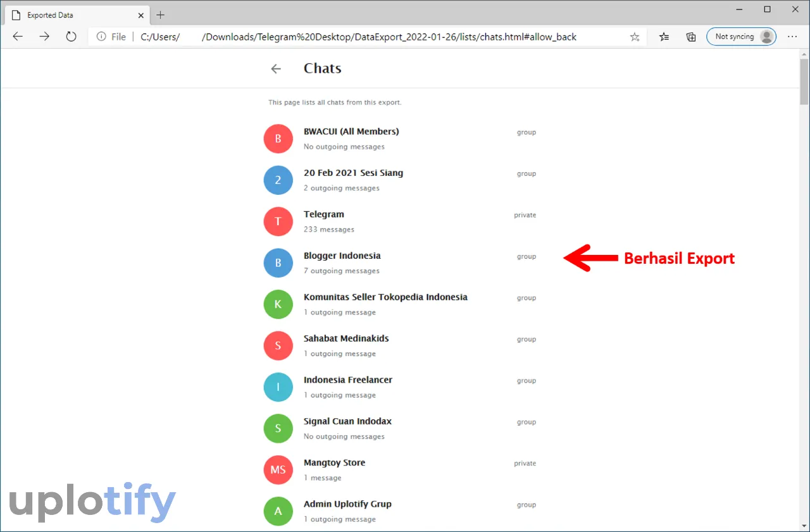The width and height of the screenshot is (810, 532).
Task: Click the '2 outgoing messages' text
Action: tap(342, 188)
